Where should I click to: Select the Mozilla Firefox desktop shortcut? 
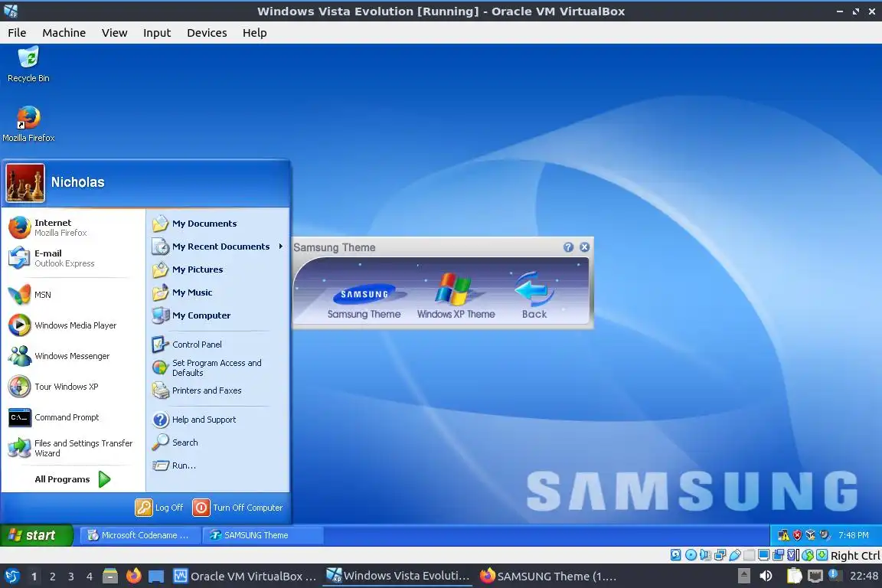coord(28,124)
